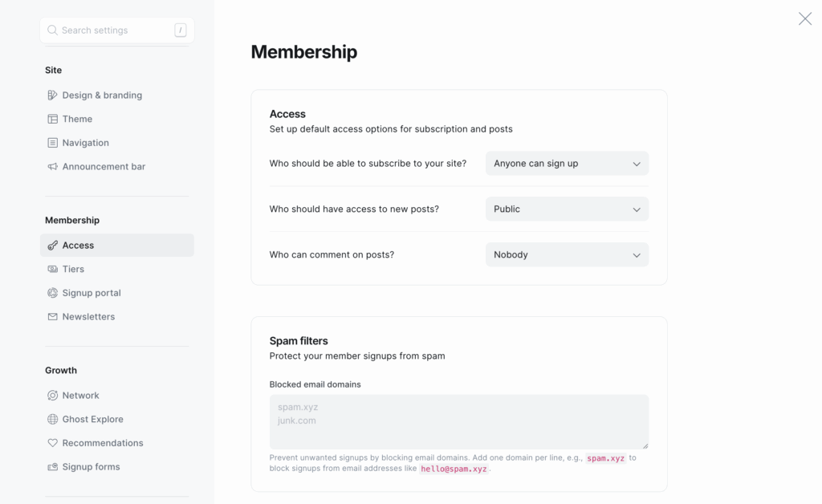Viewport: 822px width, 504px height.
Task: Open the 'Anyone can sign up' dropdown
Action: 567,163
